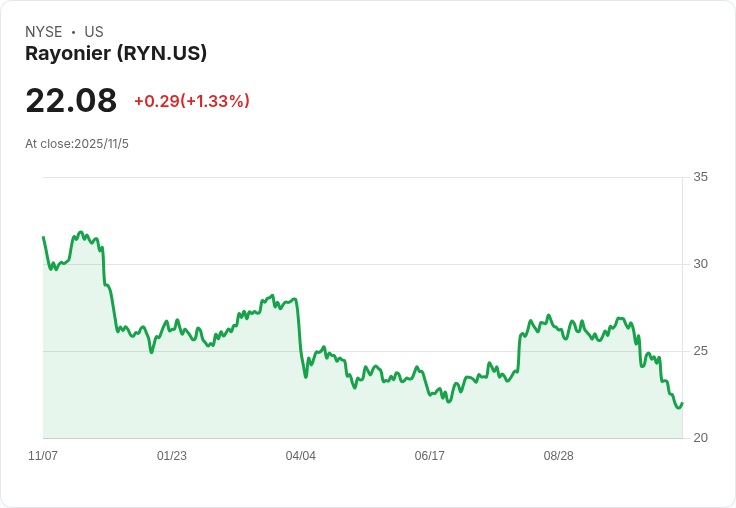This screenshot has height=508, width=736.
Task: Click the red +0.29(+1.33%) price change
Action: (x=192, y=101)
